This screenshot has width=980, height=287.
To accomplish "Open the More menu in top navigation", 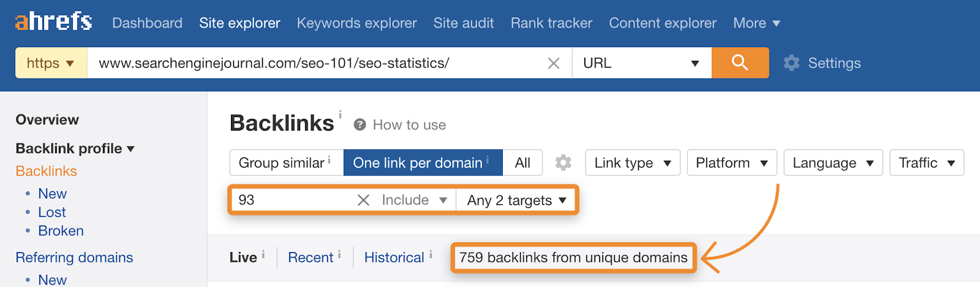I will pyautogui.click(x=756, y=23).
